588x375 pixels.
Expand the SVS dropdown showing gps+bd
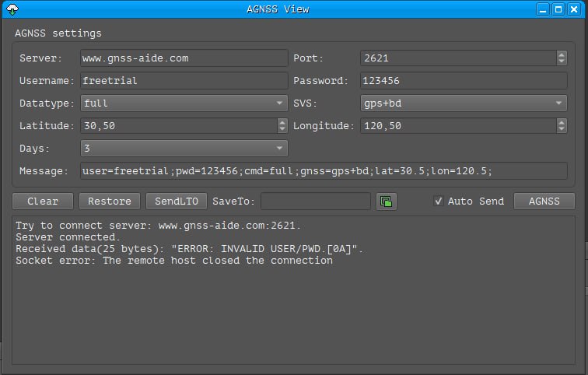pyautogui.click(x=464, y=103)
